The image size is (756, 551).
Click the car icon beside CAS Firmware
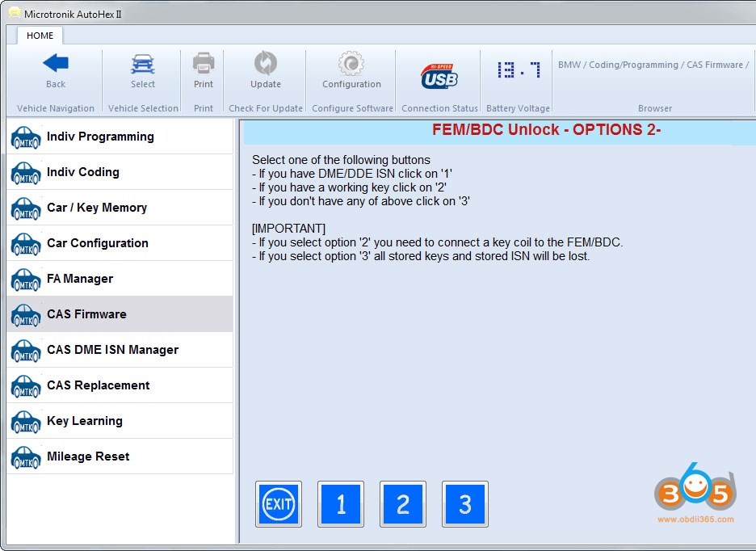pos(26,315)
